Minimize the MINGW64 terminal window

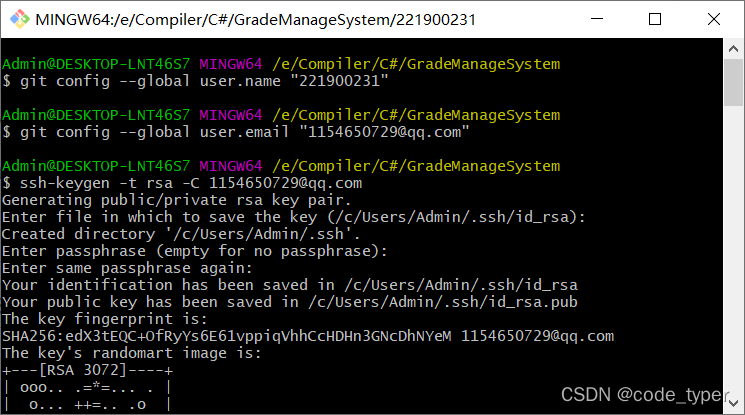tap(597, 19)
